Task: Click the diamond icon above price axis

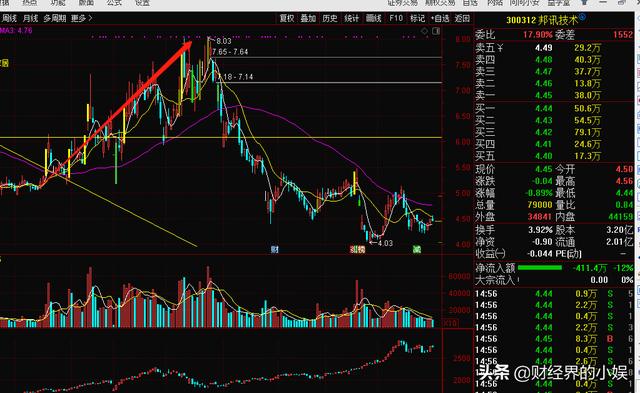Action: tap(424, 31)
